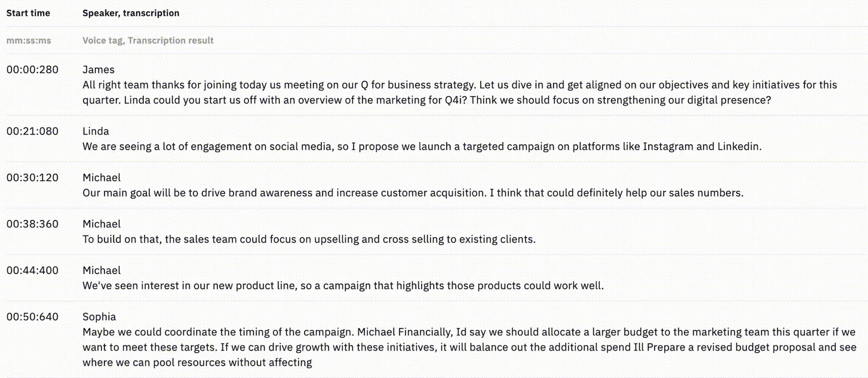Click the upselling and cross selling text
The width and height of the screenshot is (868, 378).
click(x=309, y=239)
